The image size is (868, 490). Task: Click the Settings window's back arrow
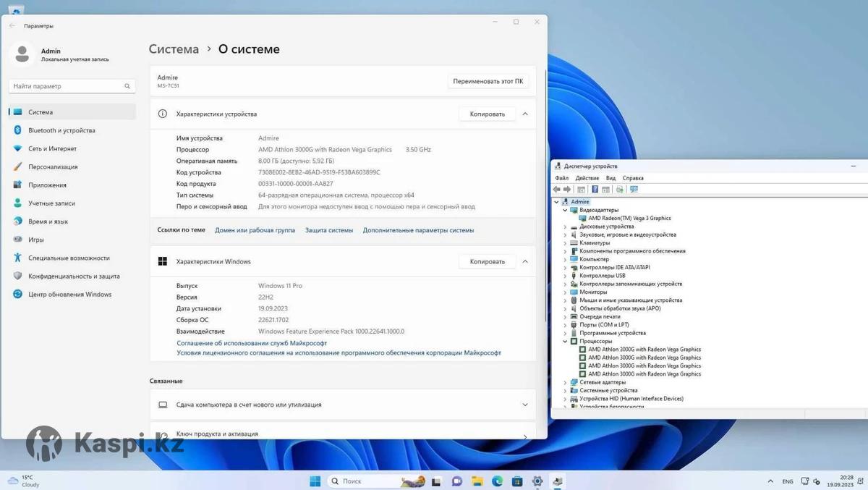tap(12, 26)
